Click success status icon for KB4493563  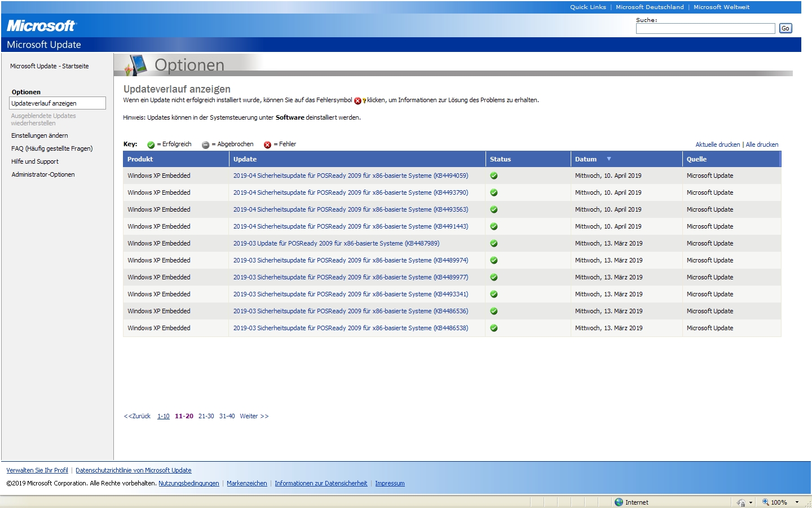pos(494,209)
